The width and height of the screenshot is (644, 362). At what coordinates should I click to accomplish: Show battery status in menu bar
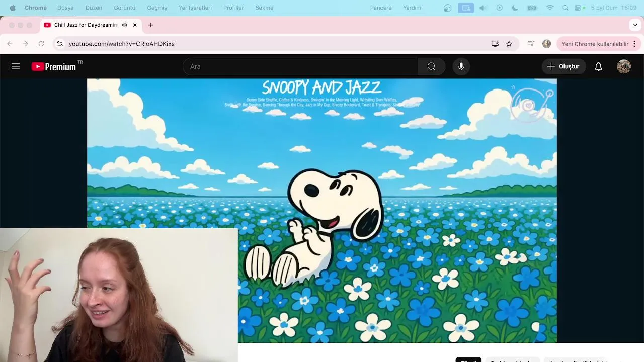click(x=532, y=8)
